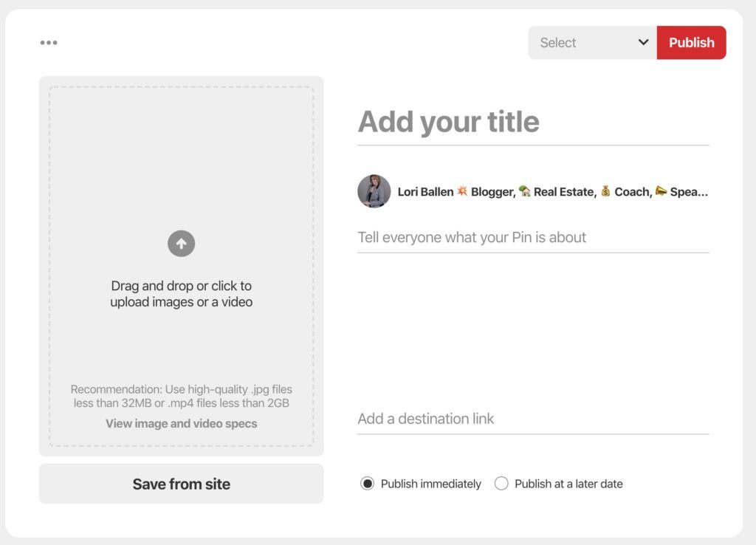Click the upload arrow icon
Image resolution: width=756 pixels, height=545 pixels.
point(182,244)
